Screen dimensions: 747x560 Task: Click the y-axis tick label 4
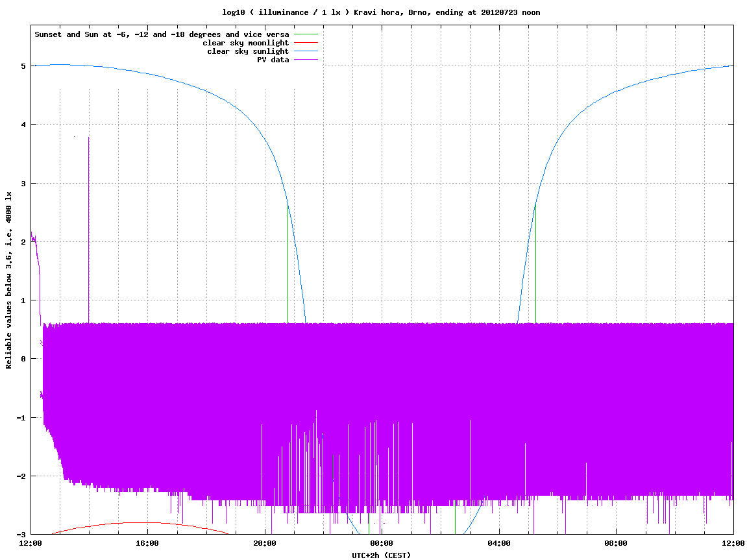(x=23, y=125)
